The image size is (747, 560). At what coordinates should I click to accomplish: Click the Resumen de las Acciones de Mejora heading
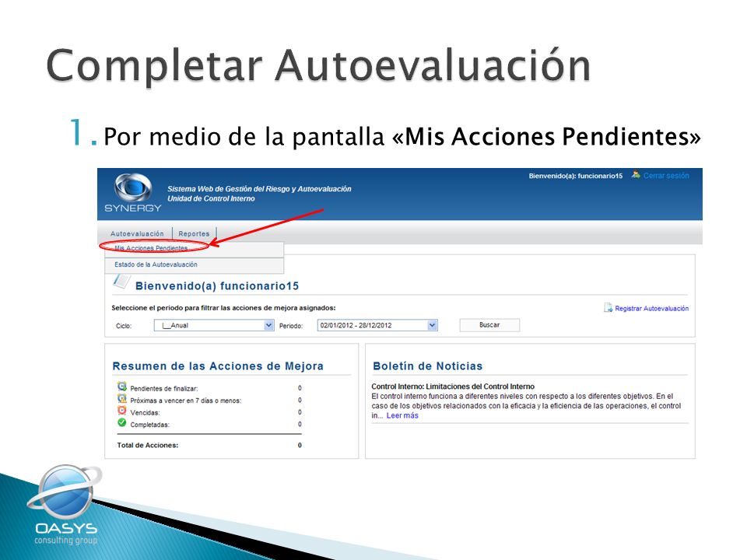click(218, 366)
